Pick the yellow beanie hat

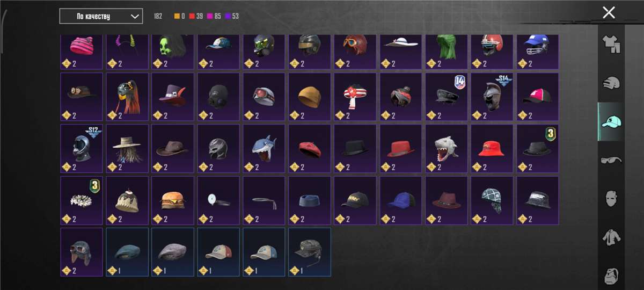(310, 97)
